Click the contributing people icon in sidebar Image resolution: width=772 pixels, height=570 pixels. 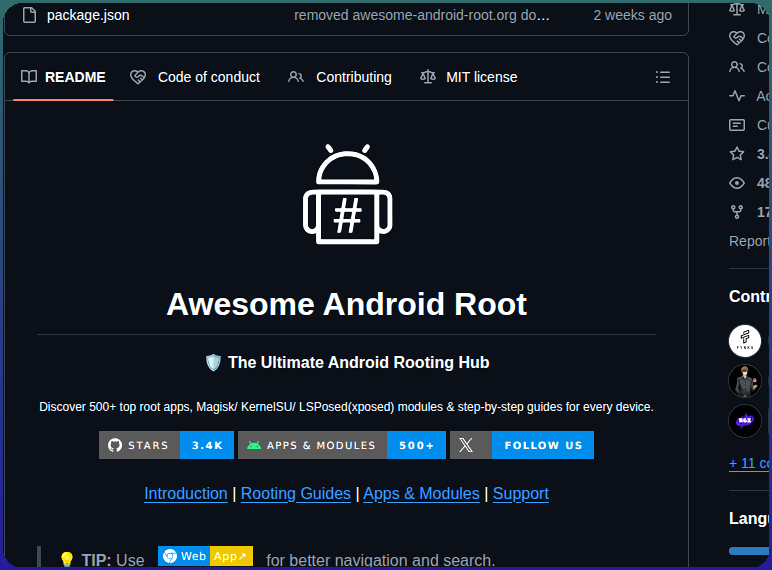click(737, 66)
